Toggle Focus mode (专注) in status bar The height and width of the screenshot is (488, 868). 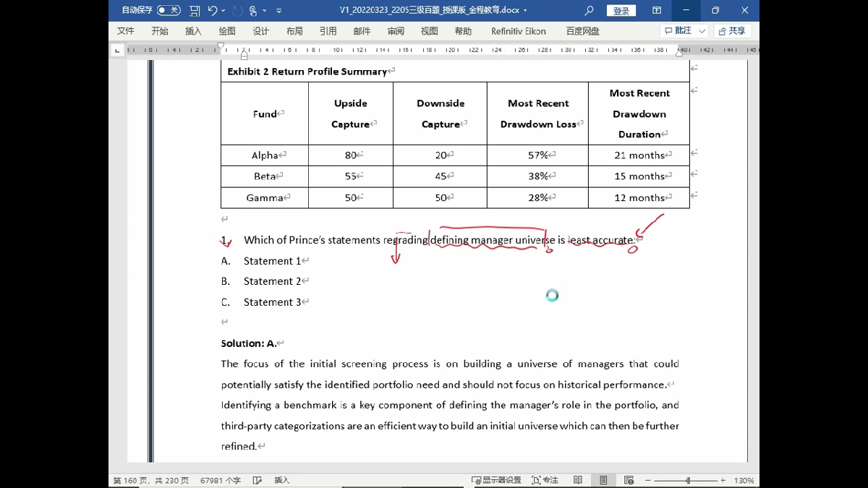coord(545,480)
